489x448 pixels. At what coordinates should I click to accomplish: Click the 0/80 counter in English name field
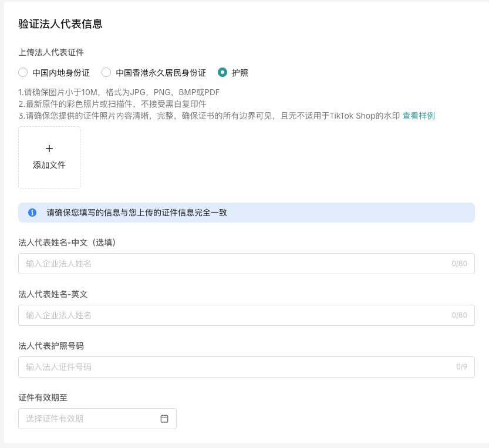tap(458, 315)
